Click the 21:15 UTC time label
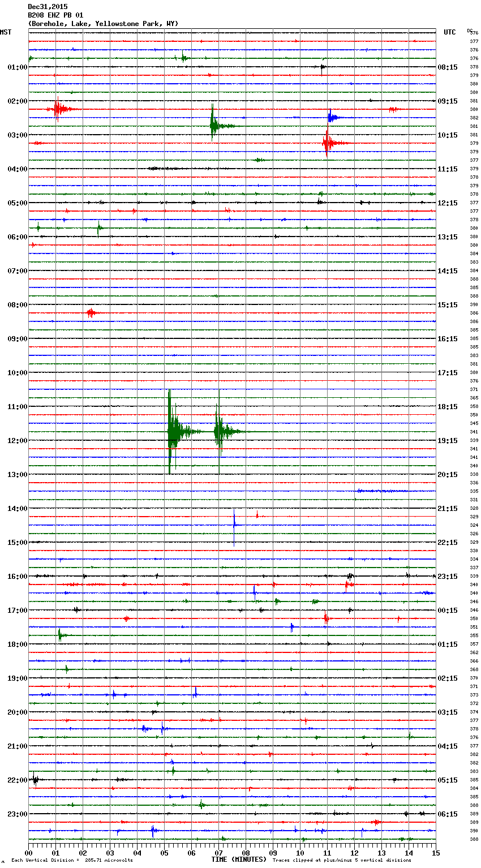Viewport: 481px width, 868px height. tap(448, 509)
